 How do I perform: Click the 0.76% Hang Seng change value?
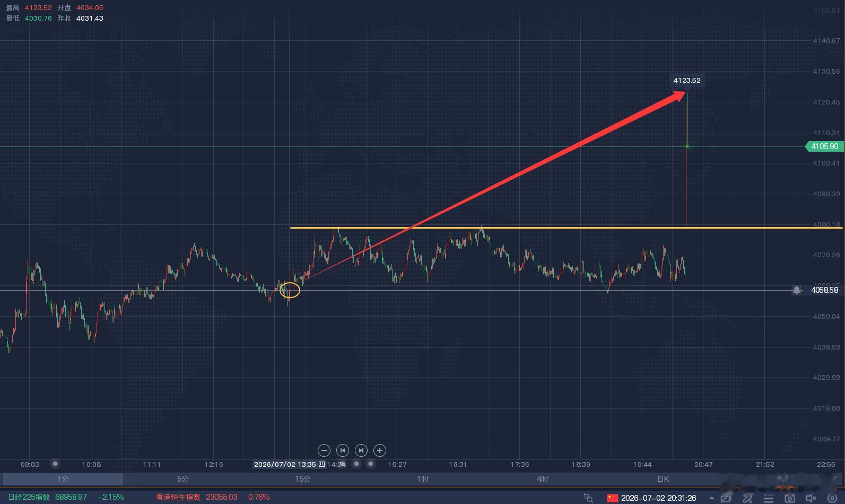point(259,497)
